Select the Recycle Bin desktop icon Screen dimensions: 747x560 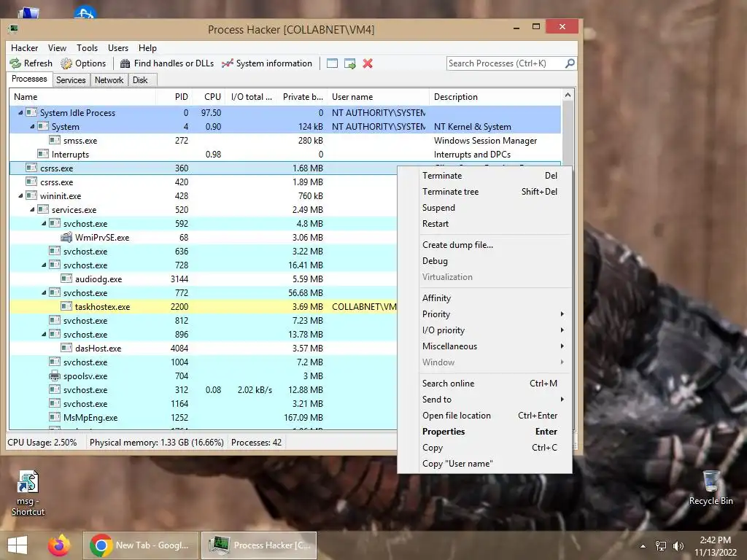click(x=711, y=488)
